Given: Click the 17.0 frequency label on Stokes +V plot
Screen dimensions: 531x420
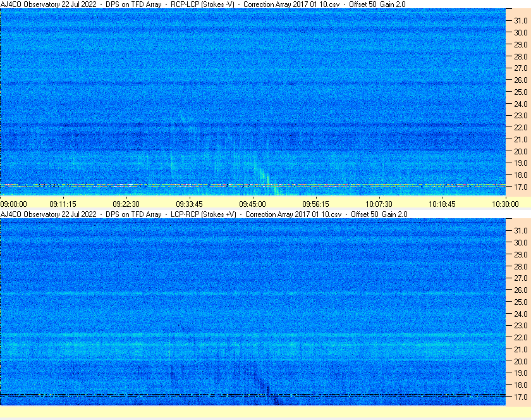Looking at the screenshot, I should [x=521, y=397].
